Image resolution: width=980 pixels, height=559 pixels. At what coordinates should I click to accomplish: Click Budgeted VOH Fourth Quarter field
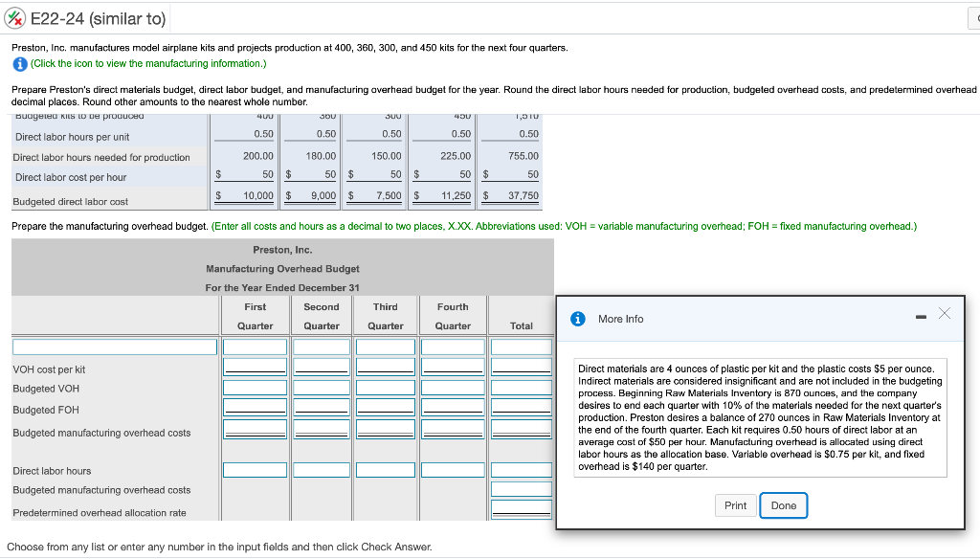[453, 388]
